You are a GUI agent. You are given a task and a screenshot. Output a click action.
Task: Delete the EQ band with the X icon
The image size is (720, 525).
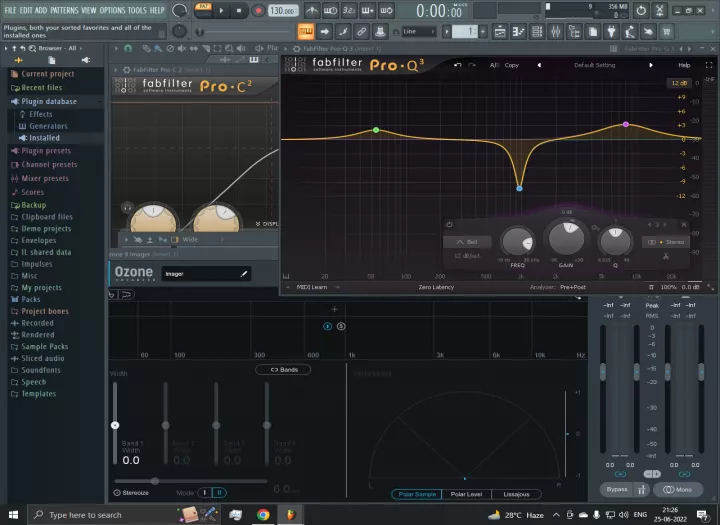pyautogui.click(x=684, y=225)
